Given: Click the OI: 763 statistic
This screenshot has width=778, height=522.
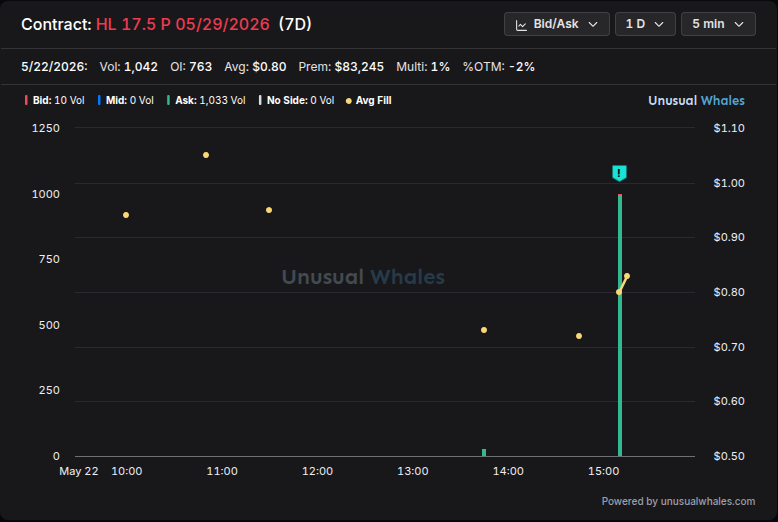Looking at the screenshot, I should (191, 66).
